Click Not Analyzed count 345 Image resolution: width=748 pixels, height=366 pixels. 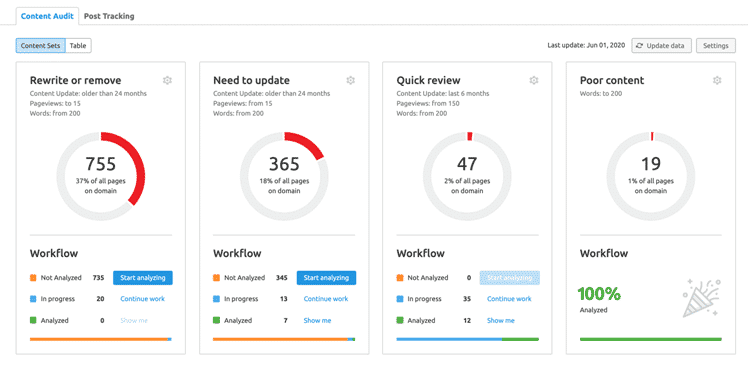(x=281, y=278)
